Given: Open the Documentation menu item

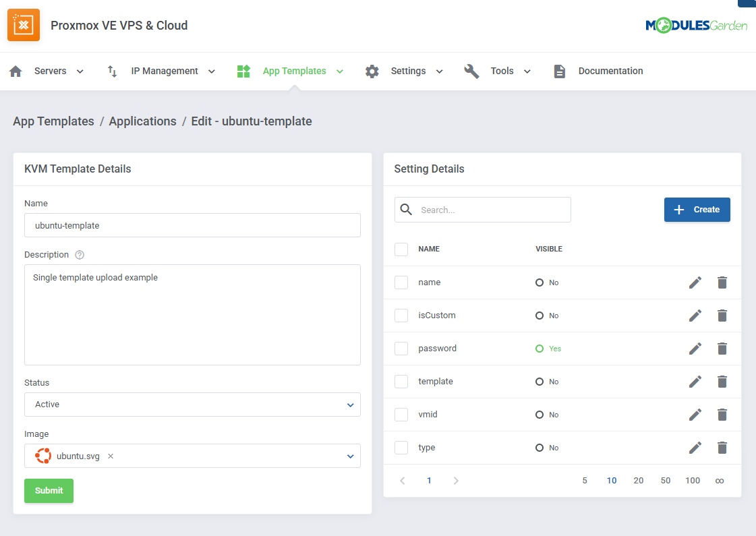Looking at the screenshot, I should pyautogui.click(x=610, y=71).
